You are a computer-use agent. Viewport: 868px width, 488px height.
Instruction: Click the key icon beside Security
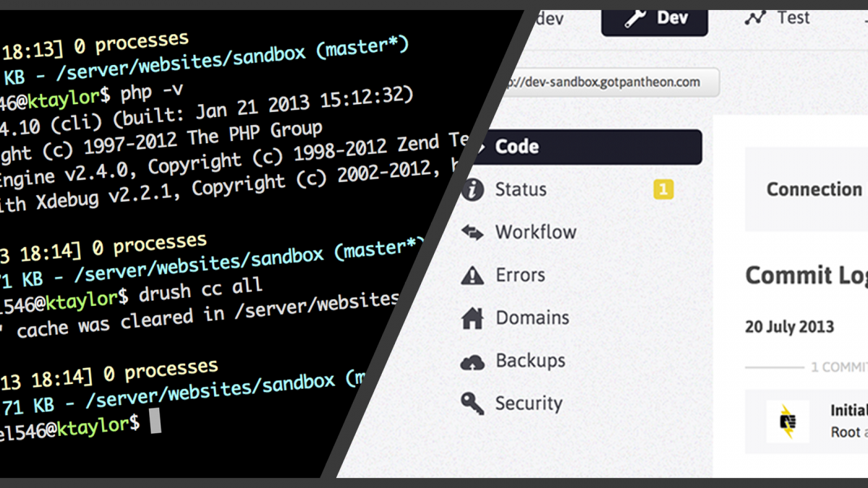point(472,403)
